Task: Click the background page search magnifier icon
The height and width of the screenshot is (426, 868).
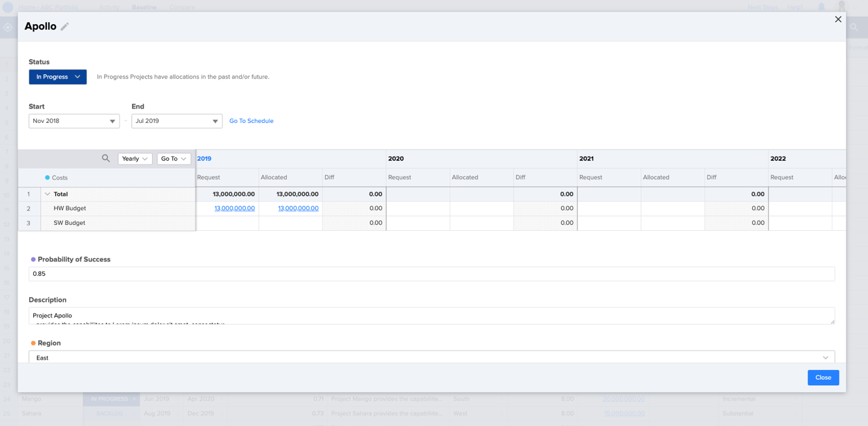Action: tap(854, 27)
